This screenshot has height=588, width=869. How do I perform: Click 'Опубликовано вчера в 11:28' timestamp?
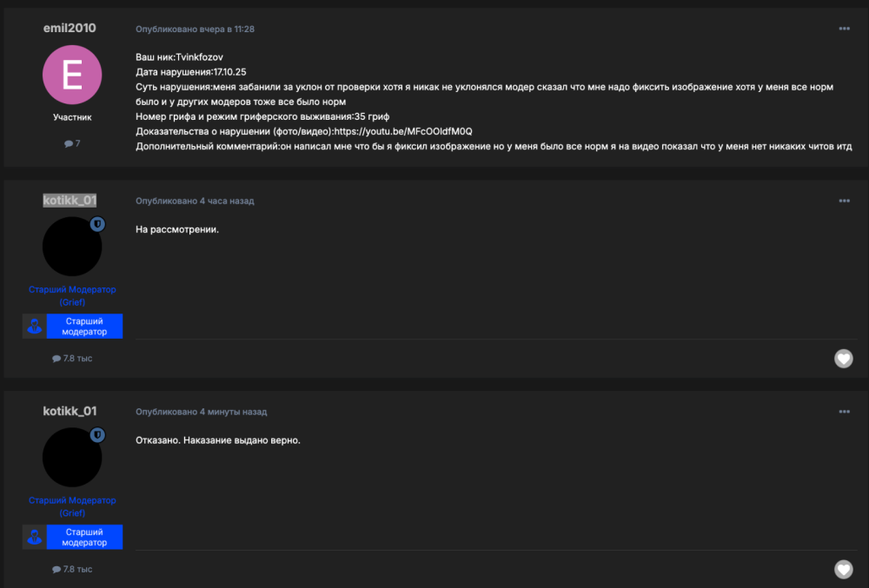pos(195,30)
